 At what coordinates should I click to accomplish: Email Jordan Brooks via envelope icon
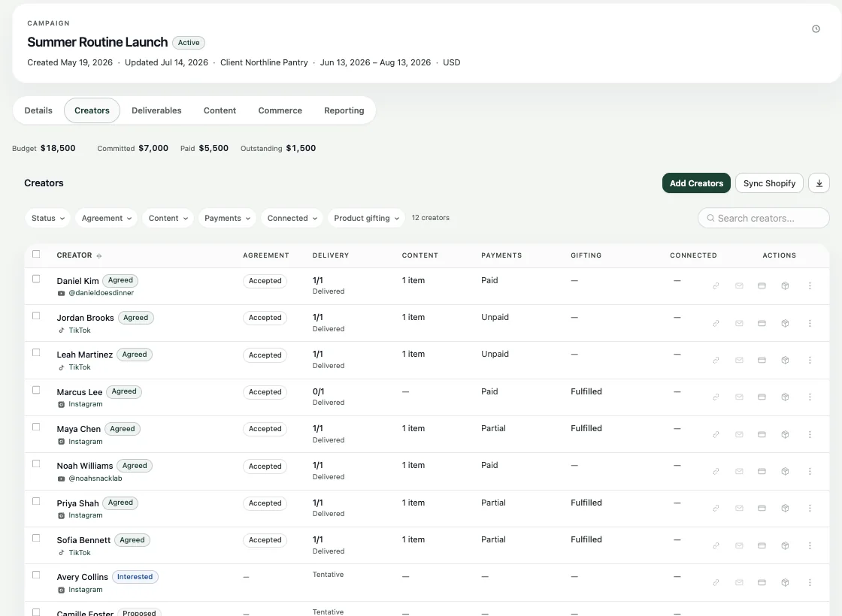point(739,323)
